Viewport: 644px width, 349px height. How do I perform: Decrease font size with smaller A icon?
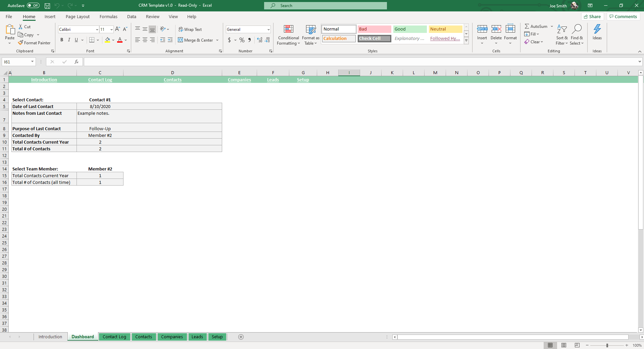(x=125, y=29)
